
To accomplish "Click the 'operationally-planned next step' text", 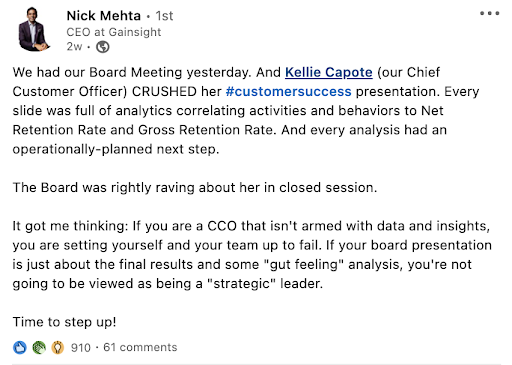I will pos(116,149).
